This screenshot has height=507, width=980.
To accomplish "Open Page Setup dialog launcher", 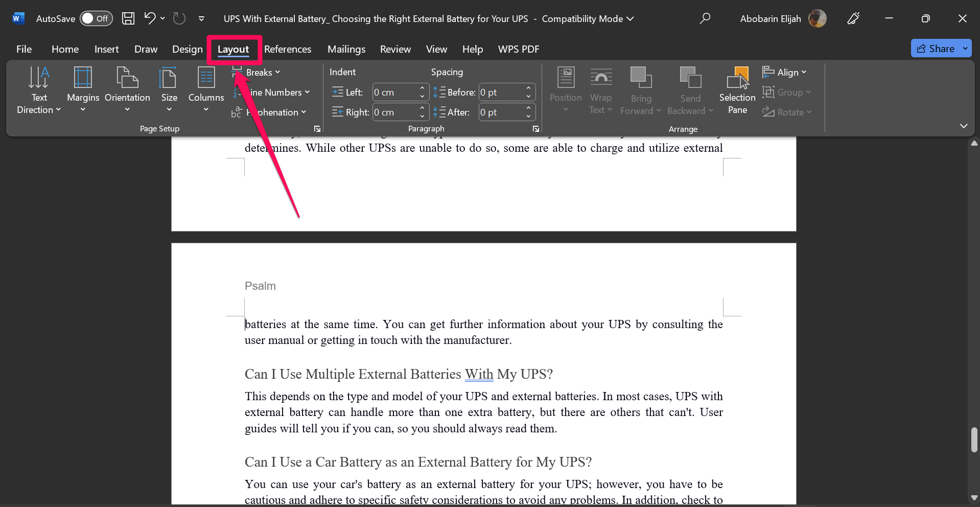I will [317, 129].
